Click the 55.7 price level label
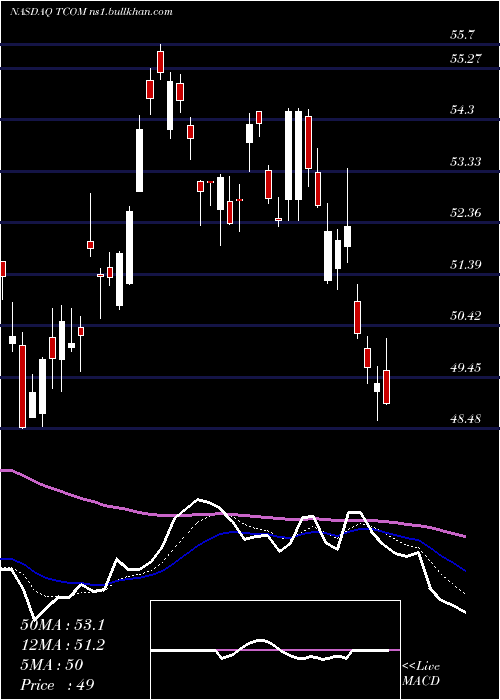 [463, 35]
